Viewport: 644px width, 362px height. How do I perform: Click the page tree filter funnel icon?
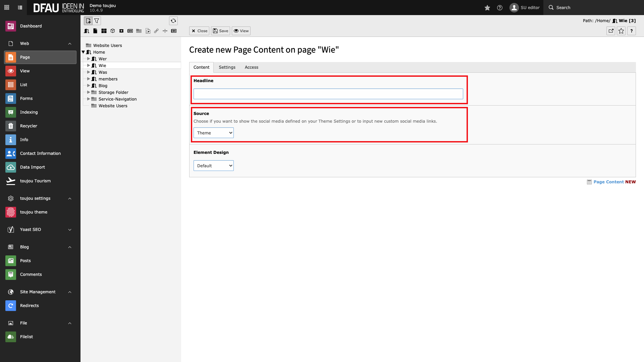97,21
